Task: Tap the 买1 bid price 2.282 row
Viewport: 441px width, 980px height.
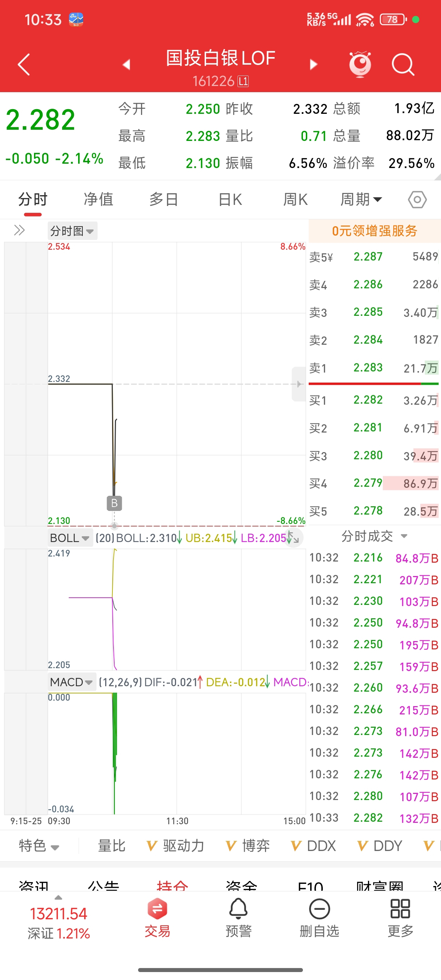Action: click(374, 400)
